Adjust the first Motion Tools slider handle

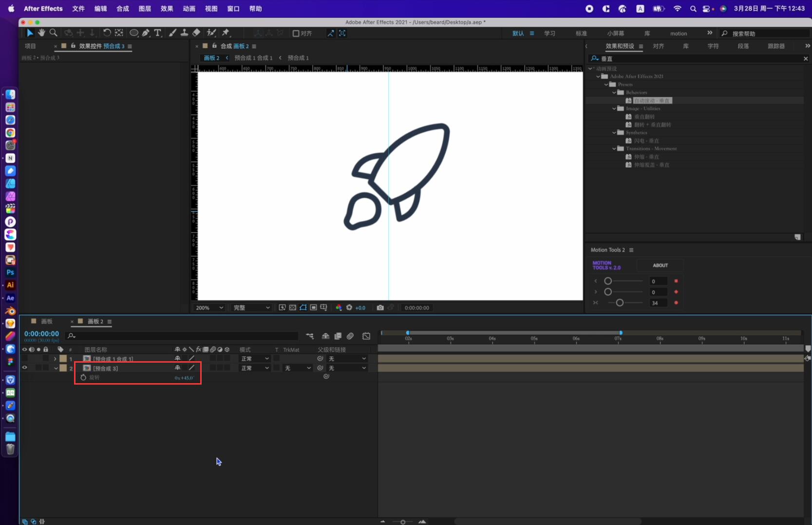(x=608, y=281)
